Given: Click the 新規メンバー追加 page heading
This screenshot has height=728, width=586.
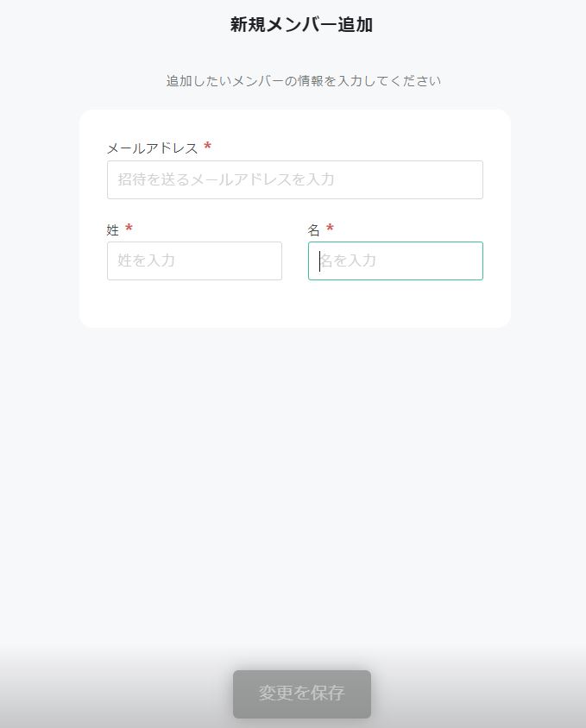Looking at the screenshot, I should click(x=301, y=25).
